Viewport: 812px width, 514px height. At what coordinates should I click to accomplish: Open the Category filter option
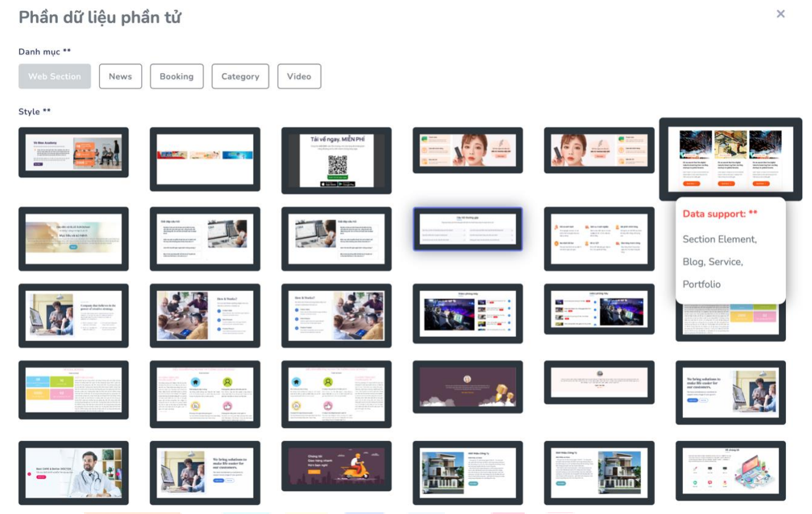[240, 77]
